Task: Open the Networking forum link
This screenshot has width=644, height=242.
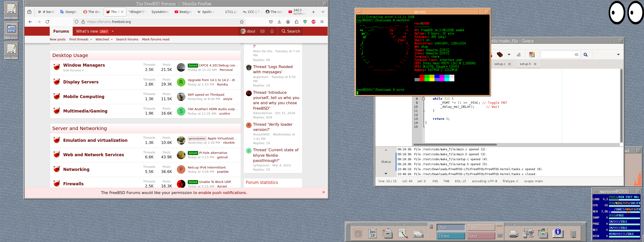Action: click(x=76, y=169)
